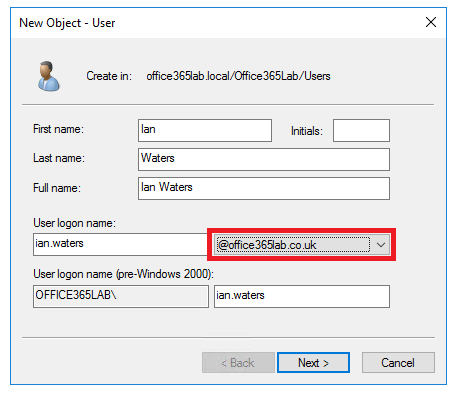Click the pre-Windows 2000 logon name field
The image size is (455, 394).
(x=302, y=296)
